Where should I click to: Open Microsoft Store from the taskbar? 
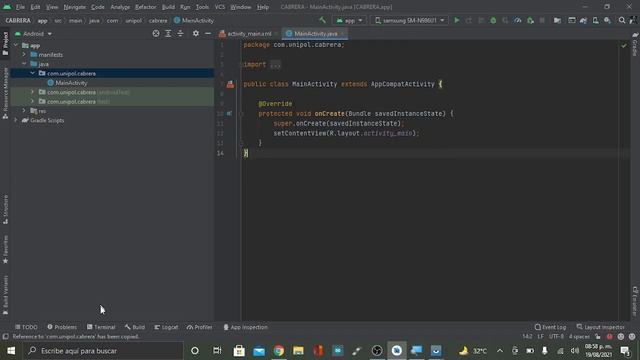(239, 351)
